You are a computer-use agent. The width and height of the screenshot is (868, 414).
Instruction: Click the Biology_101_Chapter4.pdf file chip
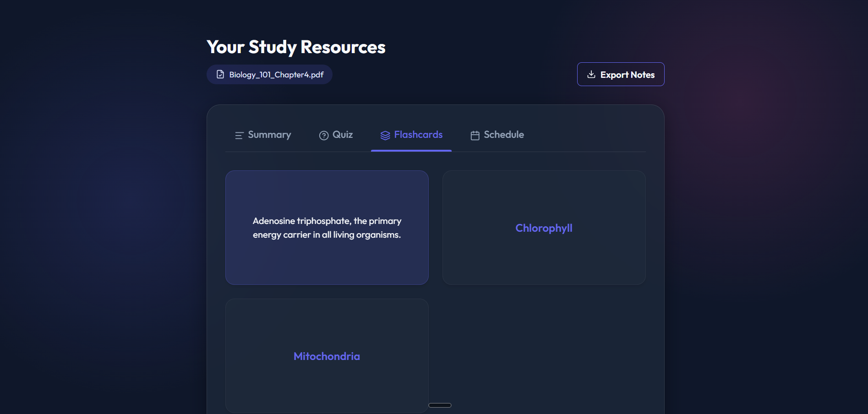click(269, 74)
